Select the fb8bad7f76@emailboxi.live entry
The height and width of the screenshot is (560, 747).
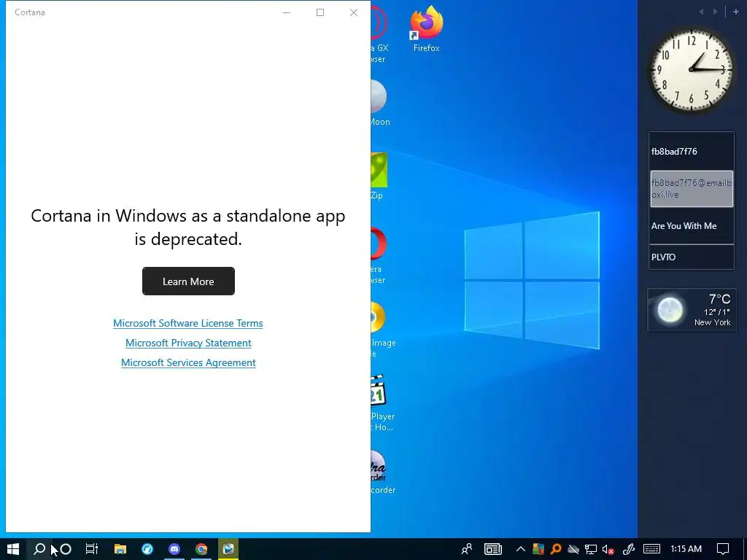tap(692, 189)
